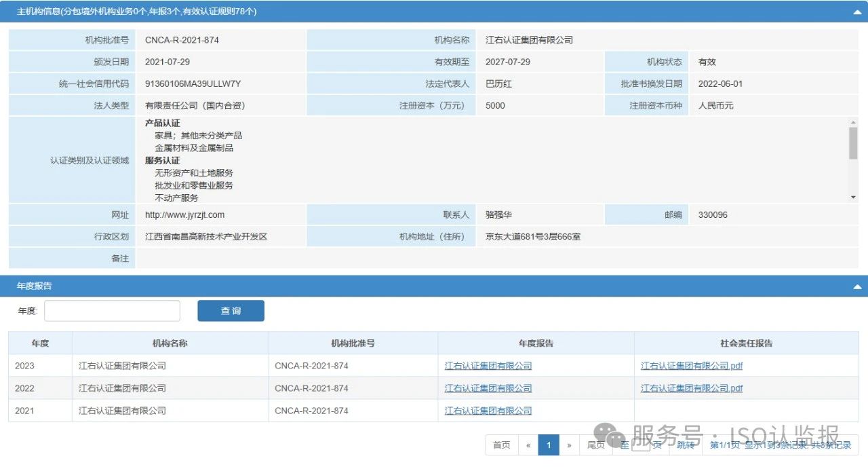Click the down arrow of the 认证领域 scrollbar

click(853, 197)
